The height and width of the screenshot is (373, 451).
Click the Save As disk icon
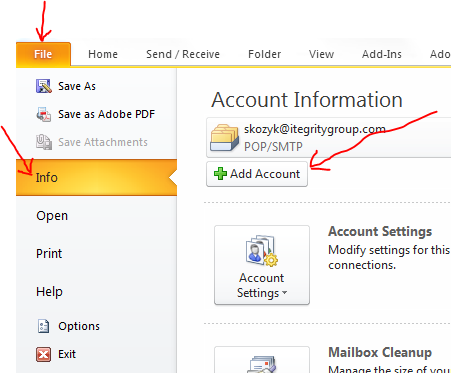point(44,86)
